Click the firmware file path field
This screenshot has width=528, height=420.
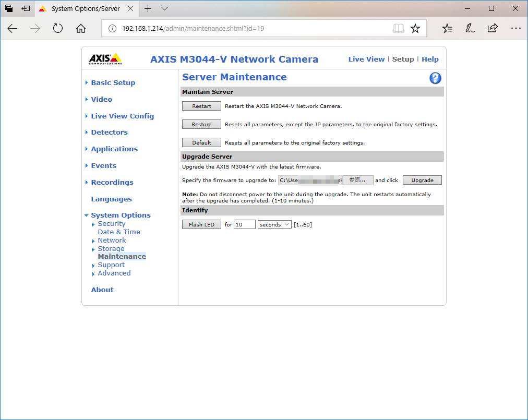[310, 180]
